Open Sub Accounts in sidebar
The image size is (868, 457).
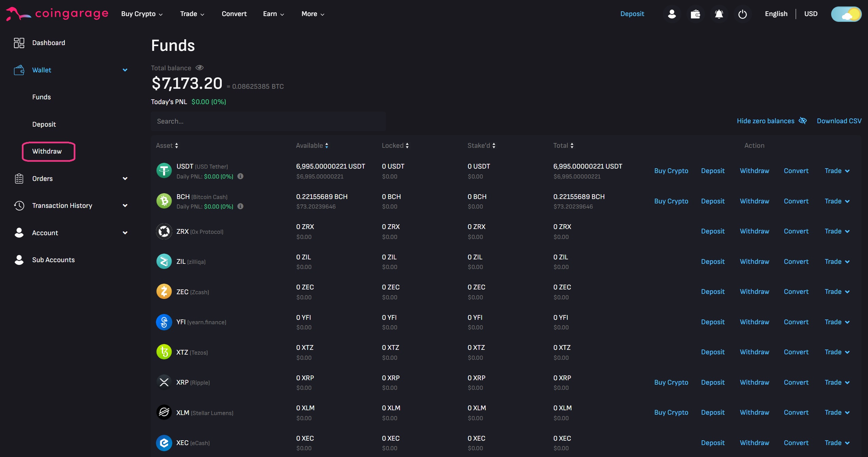pos(53,260)
